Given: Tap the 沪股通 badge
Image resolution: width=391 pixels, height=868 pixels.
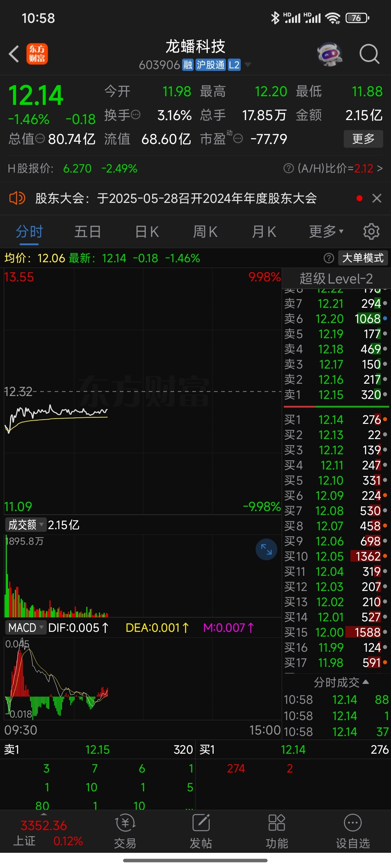Looking at the screenshot, I should coord(210,65).
